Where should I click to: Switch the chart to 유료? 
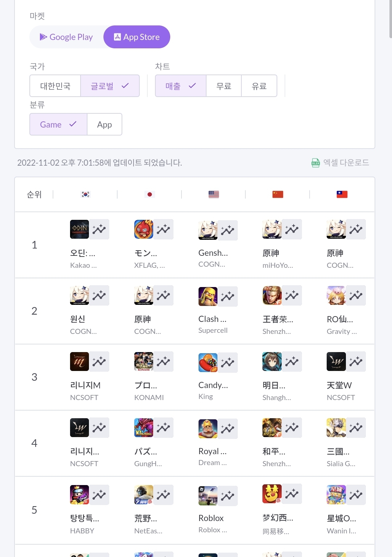[x=259, y=86]
